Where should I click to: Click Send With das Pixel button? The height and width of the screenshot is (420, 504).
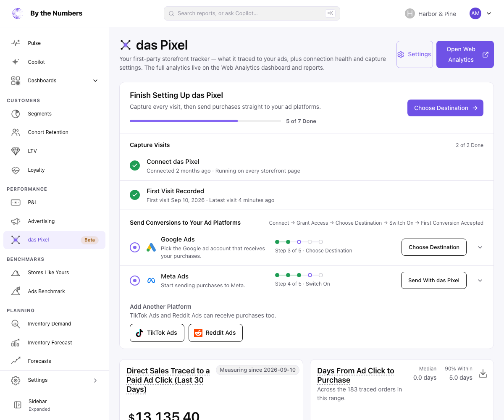pyautogui.click(x=434, y=281)
